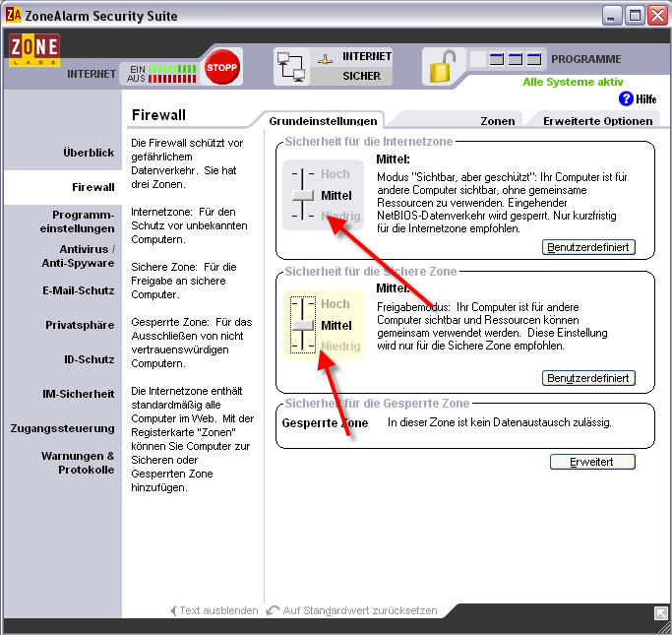Click the Sicherheit für die Gesperrte Zone heading
Image resolution: width=672 pixels, height=635 pixels.
point(377,404)
